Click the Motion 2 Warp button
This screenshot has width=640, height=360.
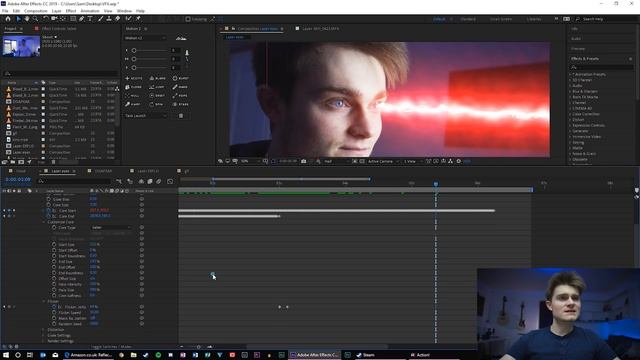[134, 104]
